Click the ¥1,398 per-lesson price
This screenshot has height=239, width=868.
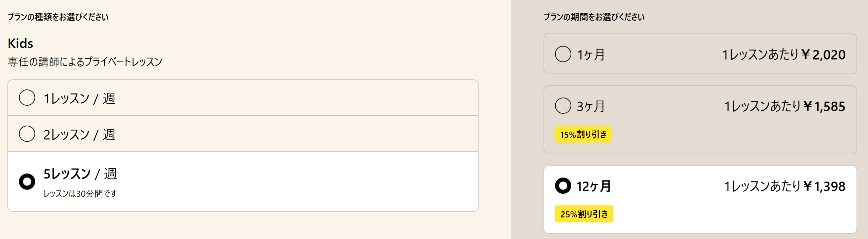coord(824,186)
